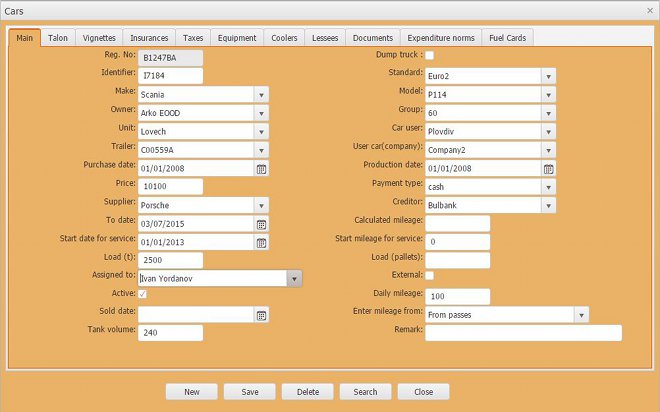Viewport: 660px width, 412px height.
Task: Open the Payment type dropdown
Action: point(548,186)
